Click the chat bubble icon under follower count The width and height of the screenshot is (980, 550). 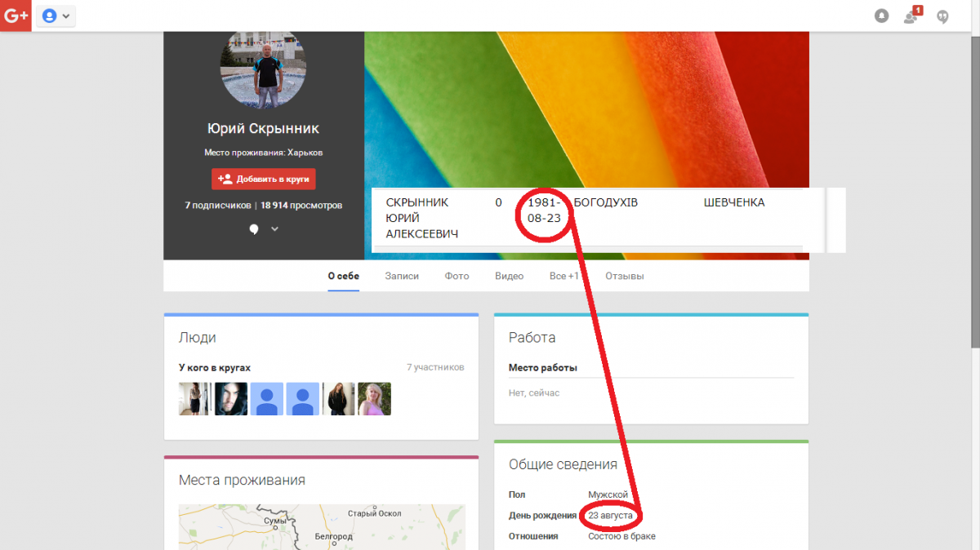point(254,229)
